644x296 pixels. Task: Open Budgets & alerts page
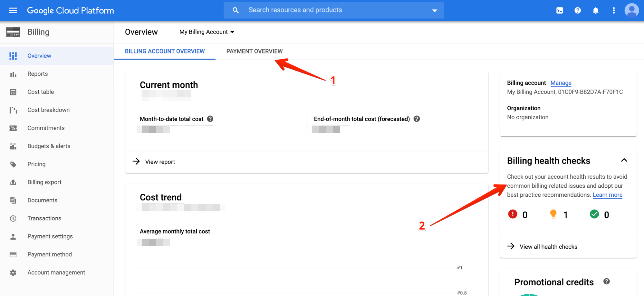(x=57, y=146)
